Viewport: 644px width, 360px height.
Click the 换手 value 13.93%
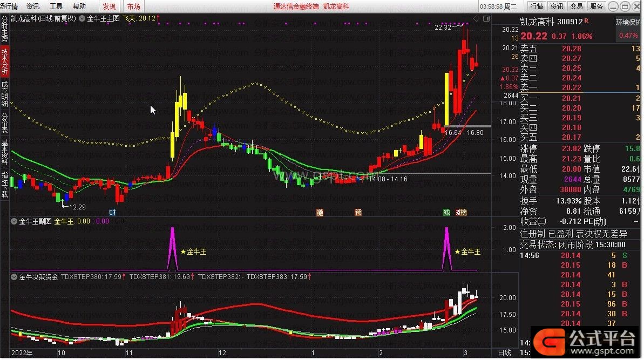568,201
